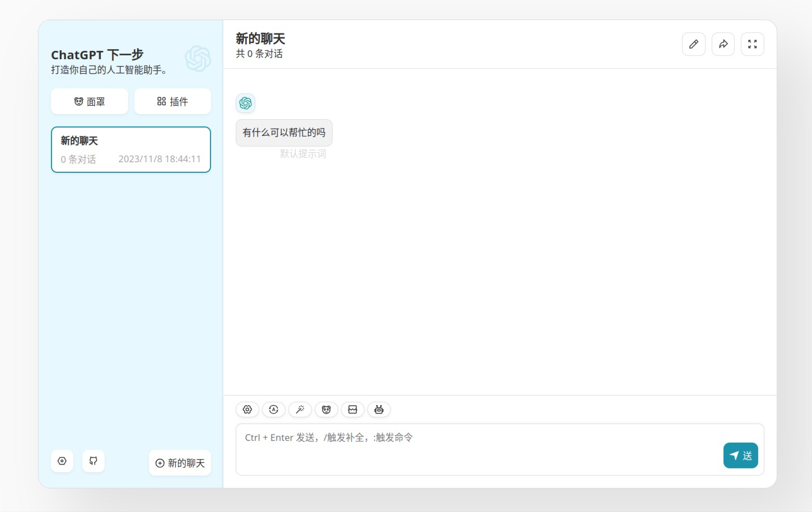This screenshot has height=512, width=812.
Task: Click the ChatGPT avatar in the message
Action: pos(245,103)
